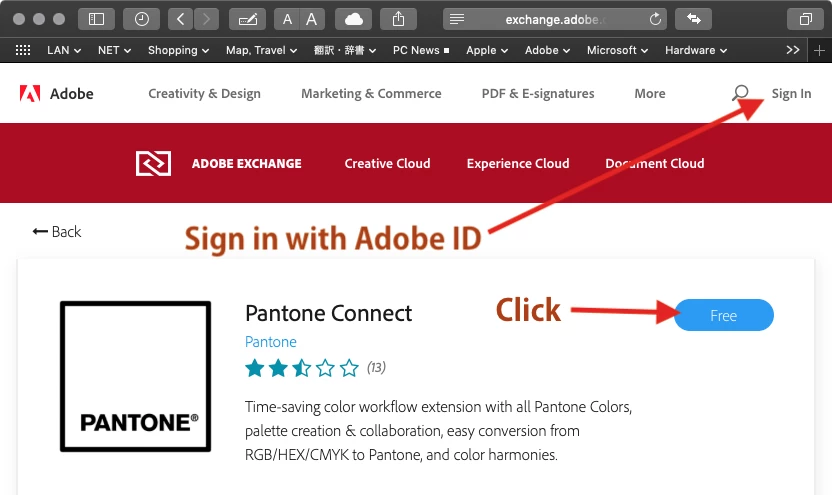Expand the Adobe bookmarks folder
832x495 pixels.
pyautogui.click(x=547, y=50)
